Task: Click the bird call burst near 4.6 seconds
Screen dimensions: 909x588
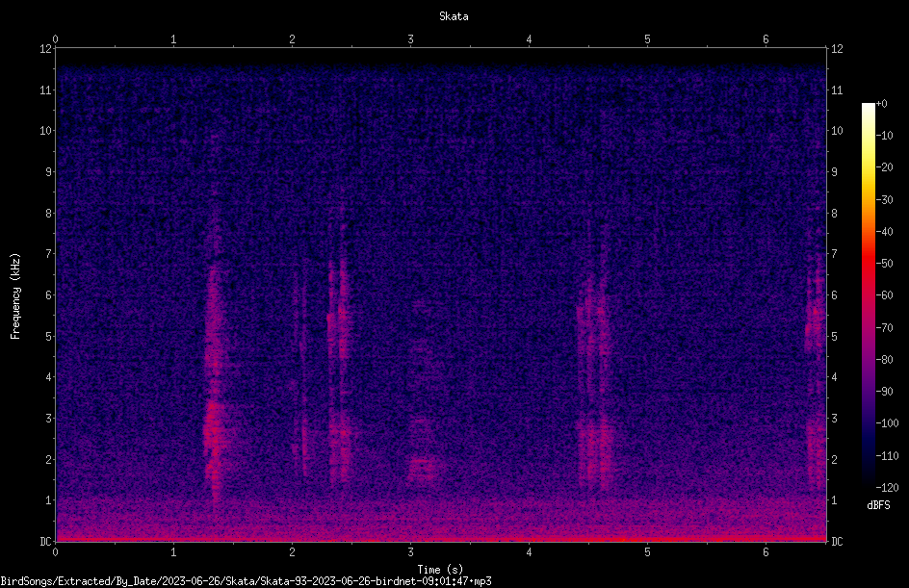Action: pyautogui.click(x=595, y=382)
